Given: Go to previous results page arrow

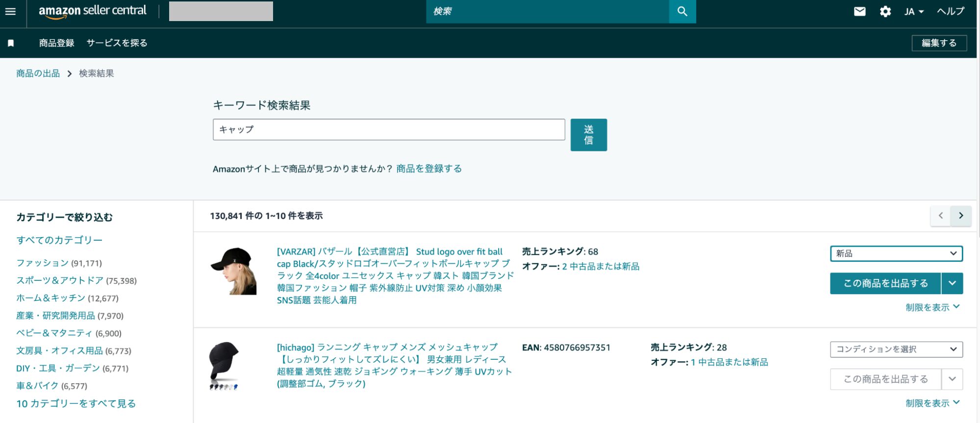Looking at the screenshot, I should click(940, 216).
